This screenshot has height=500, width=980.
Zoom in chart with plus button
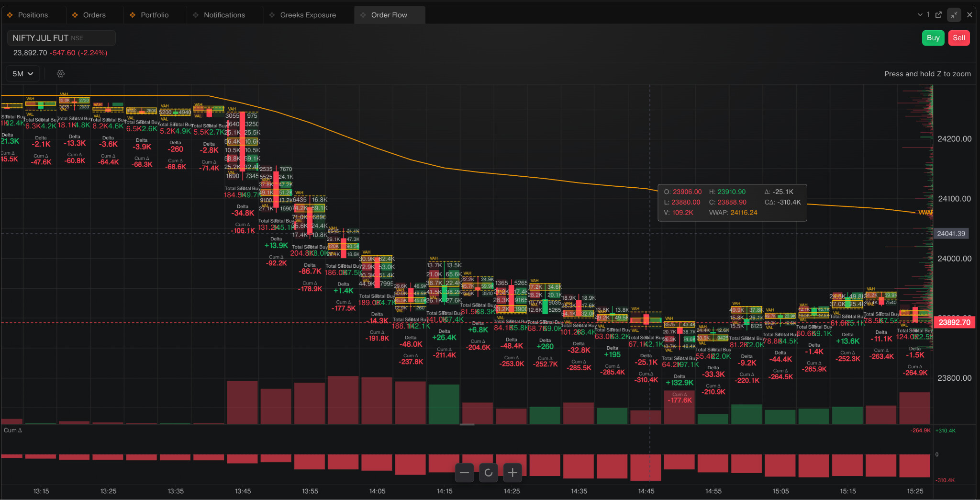tap(512, 473)
